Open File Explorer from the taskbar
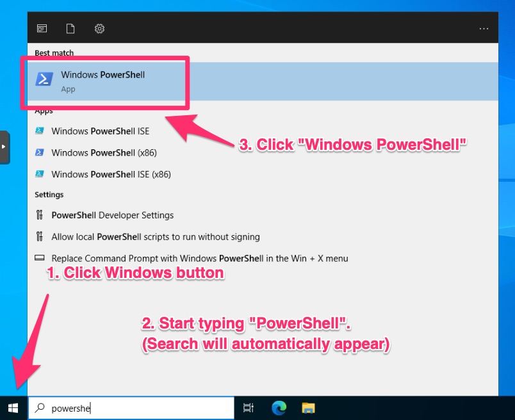The width and height of the screenshot is (515, 420). 308,408
